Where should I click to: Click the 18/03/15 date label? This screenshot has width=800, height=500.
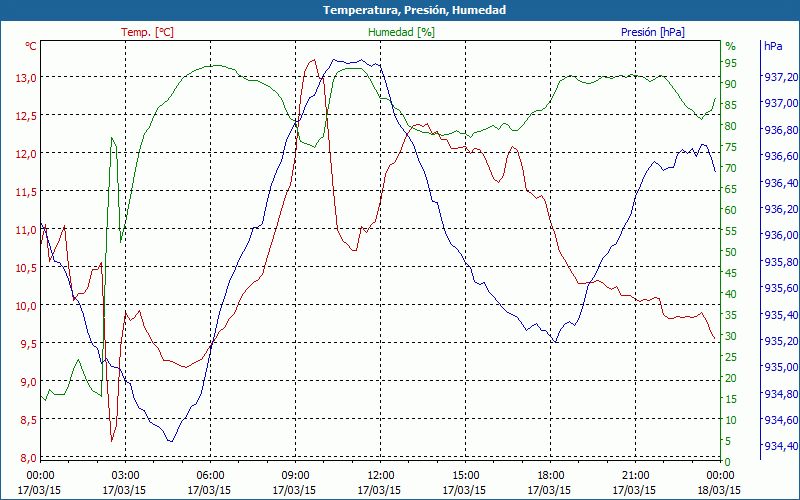click(x=719, y=490)
